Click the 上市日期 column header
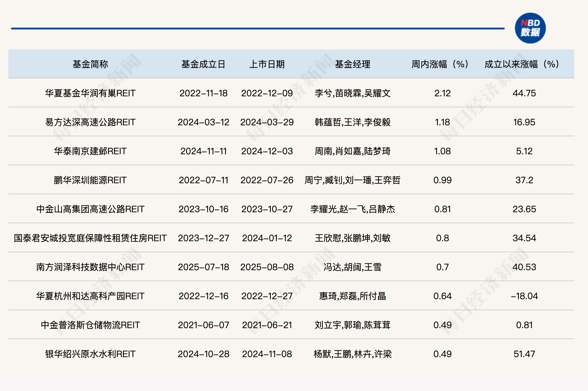588x391 pixels. 267,64
